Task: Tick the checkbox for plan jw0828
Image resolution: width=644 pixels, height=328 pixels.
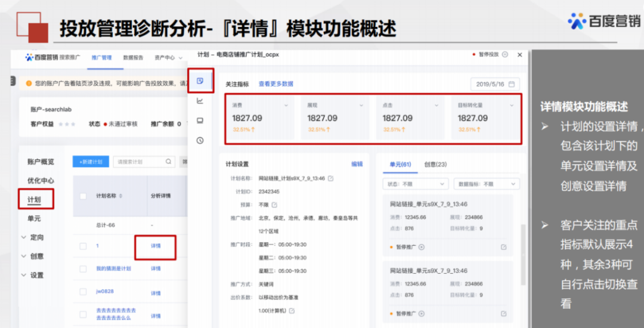Action: (x=83, y=292)
